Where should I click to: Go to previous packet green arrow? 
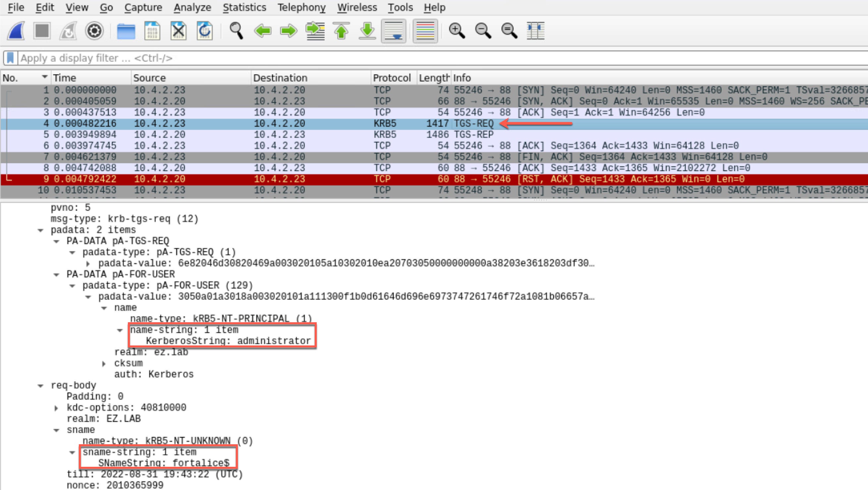click(262, 31)
